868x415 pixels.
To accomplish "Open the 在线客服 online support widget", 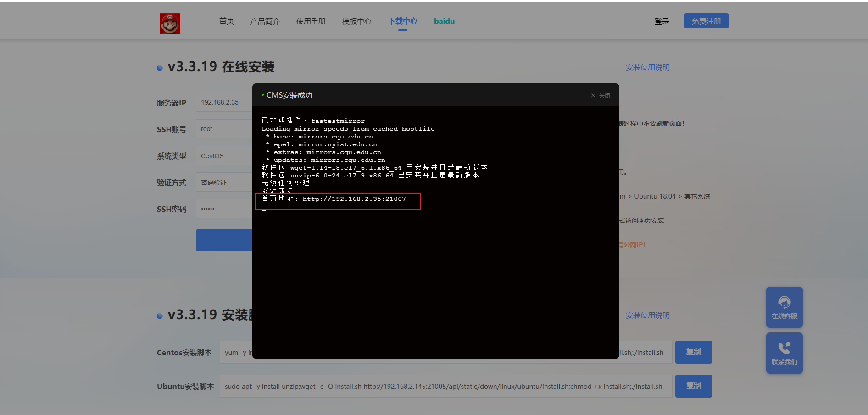I will 784,307.
